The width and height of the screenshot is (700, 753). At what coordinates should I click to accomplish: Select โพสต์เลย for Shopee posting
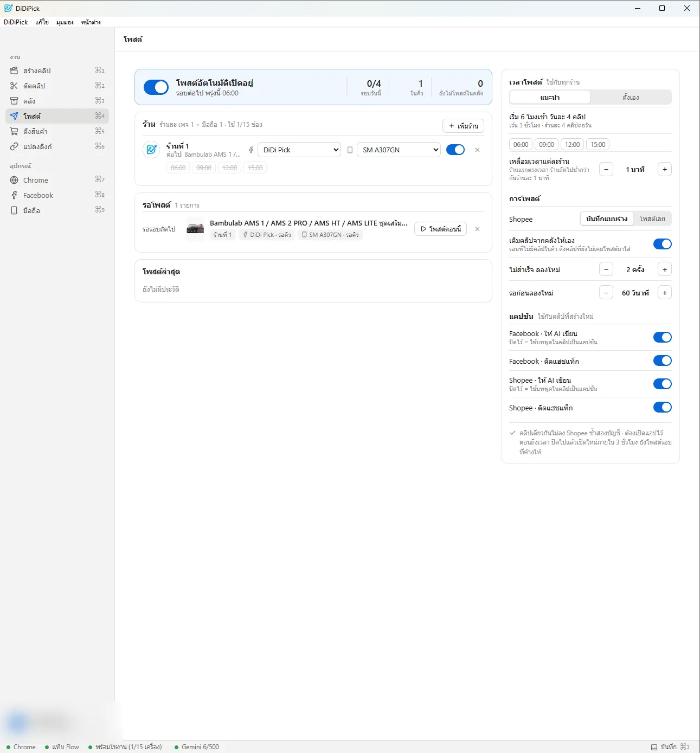coord(652,219)
